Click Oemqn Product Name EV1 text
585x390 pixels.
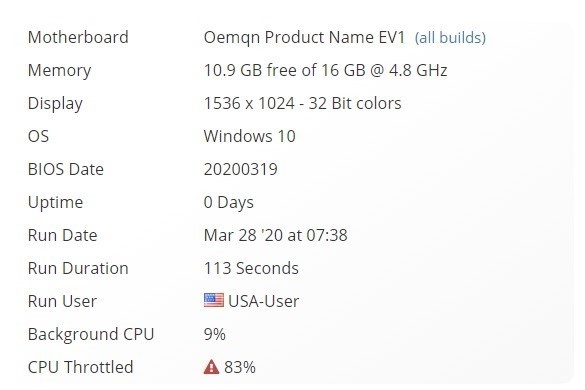pyautogui.click(x=304, y=37)
